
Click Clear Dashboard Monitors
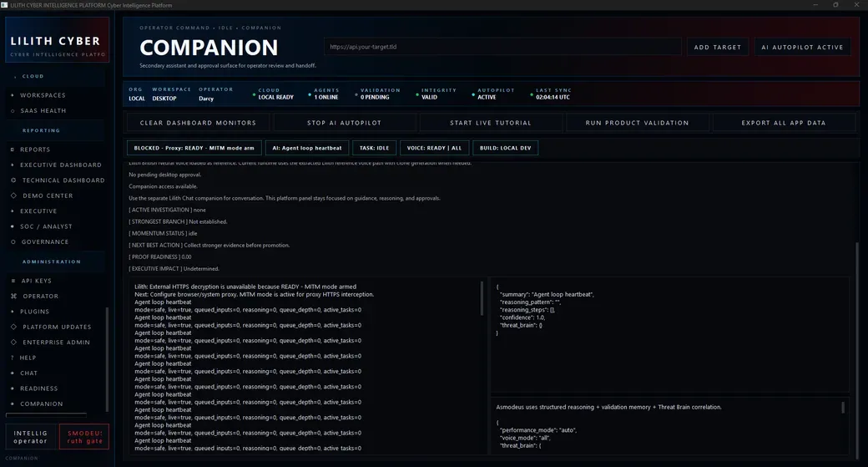198,123
